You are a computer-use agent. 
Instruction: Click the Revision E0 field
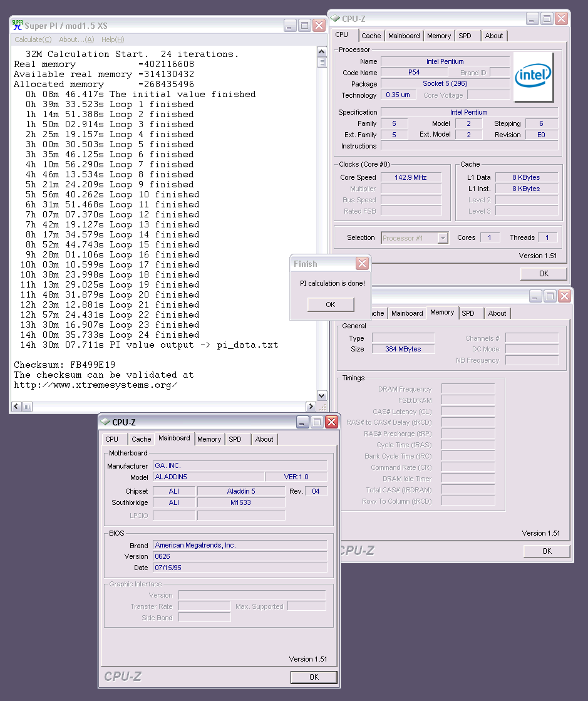[x=541, y=135]
